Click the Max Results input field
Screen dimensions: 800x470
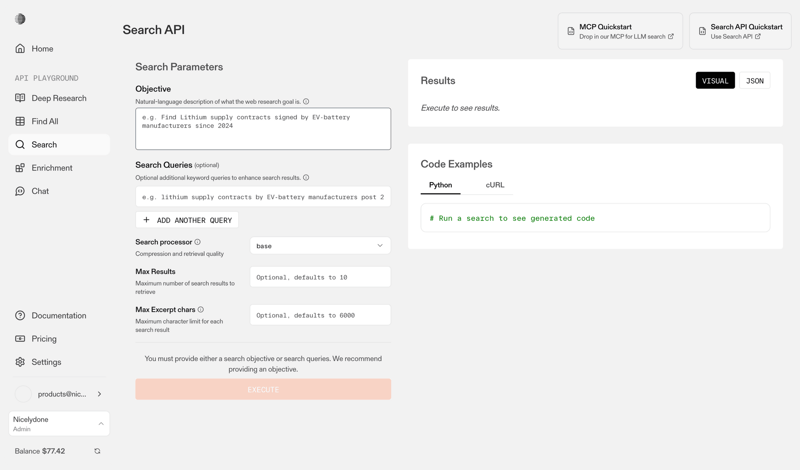(320, 277)
